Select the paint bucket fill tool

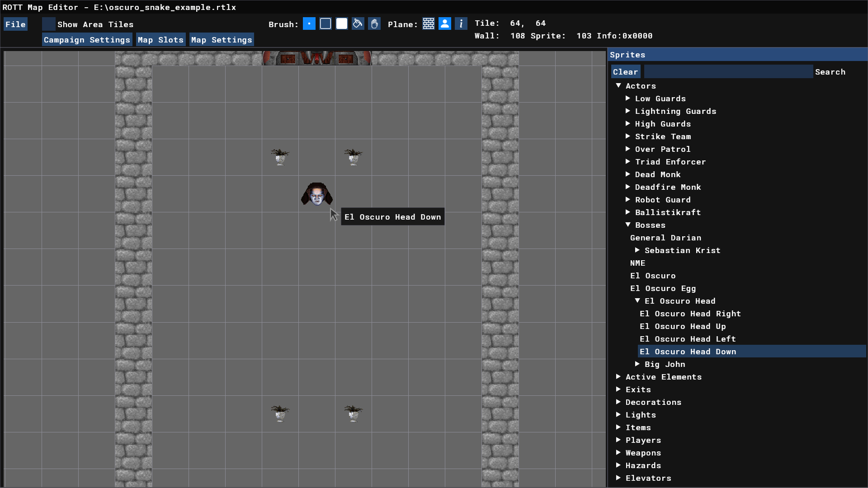[x=358, y=24]
